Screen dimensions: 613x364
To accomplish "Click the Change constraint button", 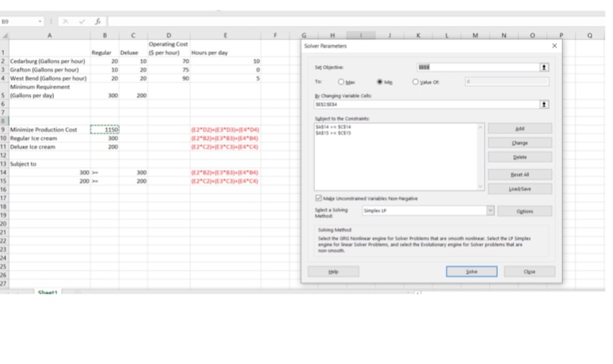I will tap(520, 143).
